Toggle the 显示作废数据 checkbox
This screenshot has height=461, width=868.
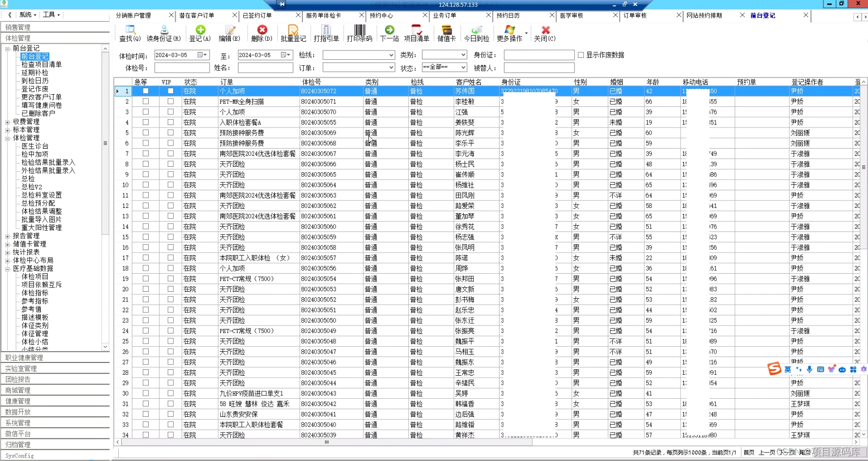[x=581, y=55]
